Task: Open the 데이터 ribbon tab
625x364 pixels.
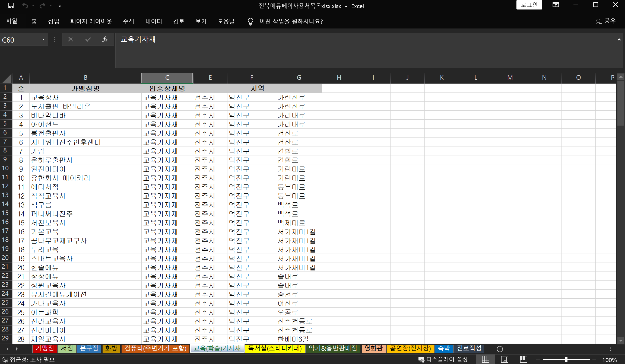Action: point(154,21)
